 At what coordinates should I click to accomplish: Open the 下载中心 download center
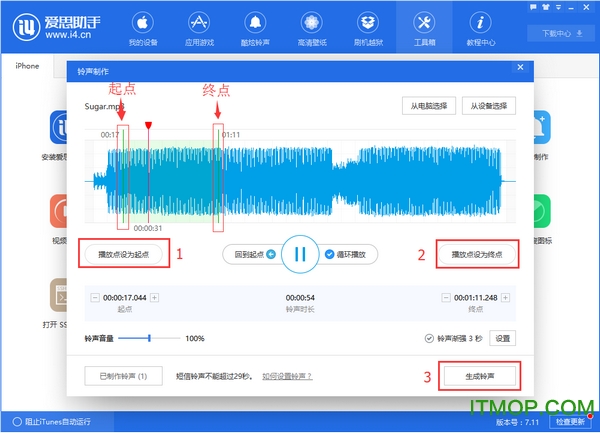[x=560, y=33]
